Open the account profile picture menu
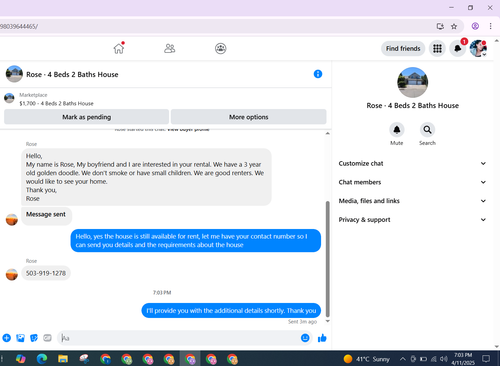This screenshot has height=366, width=500. 478,49
